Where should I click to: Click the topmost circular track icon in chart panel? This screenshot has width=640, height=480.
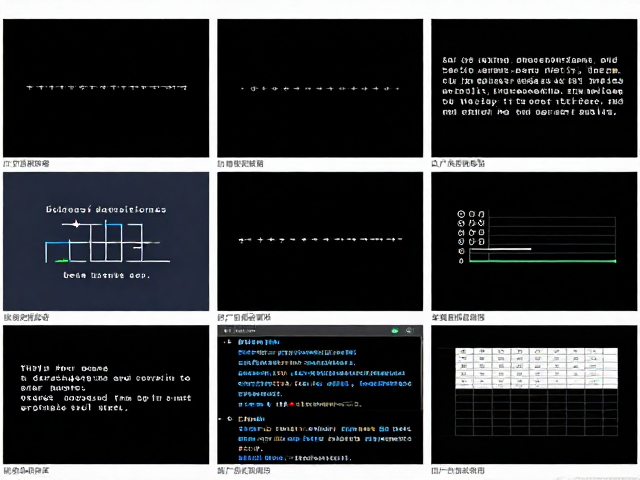[461, 214]
